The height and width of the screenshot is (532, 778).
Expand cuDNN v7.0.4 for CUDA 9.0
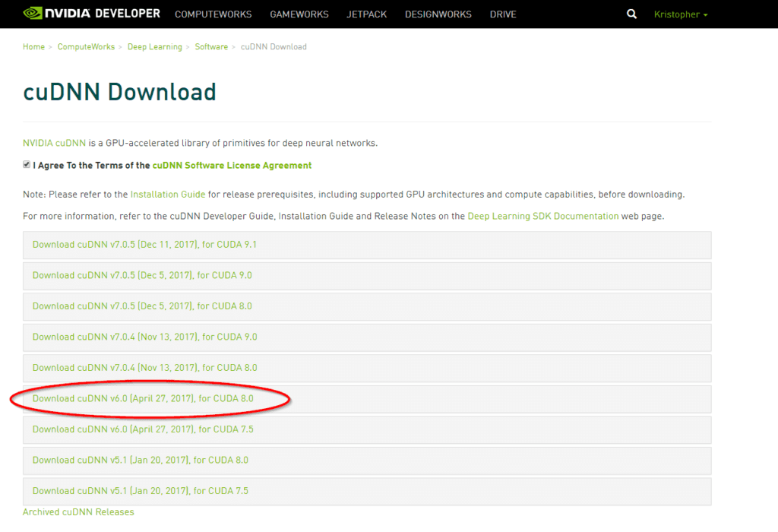[367, 337]
